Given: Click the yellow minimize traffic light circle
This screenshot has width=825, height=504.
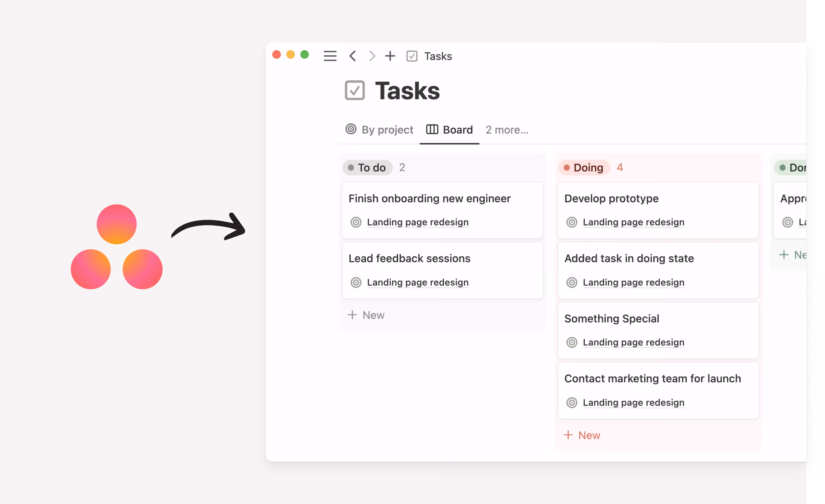Looking at the screenshot, I should [x=290, y=54].
